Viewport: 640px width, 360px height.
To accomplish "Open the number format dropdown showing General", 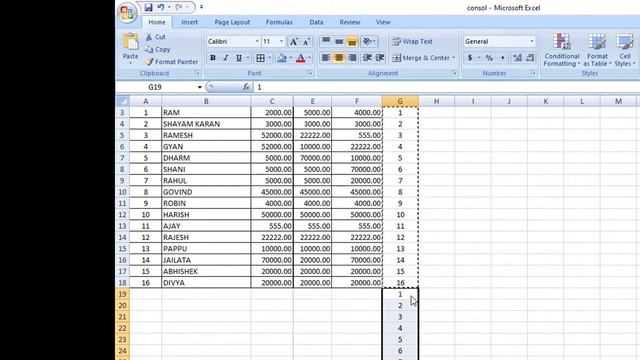I will pos(531,42).
